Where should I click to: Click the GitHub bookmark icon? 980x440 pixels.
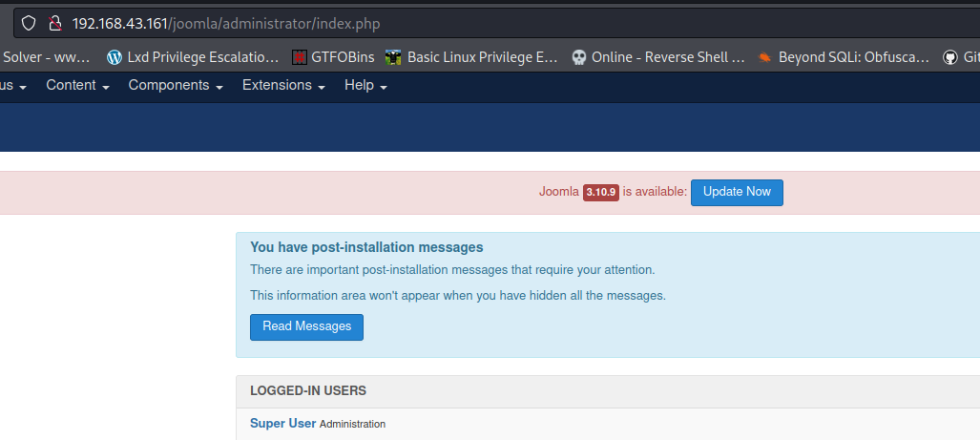tap(949, 57)
